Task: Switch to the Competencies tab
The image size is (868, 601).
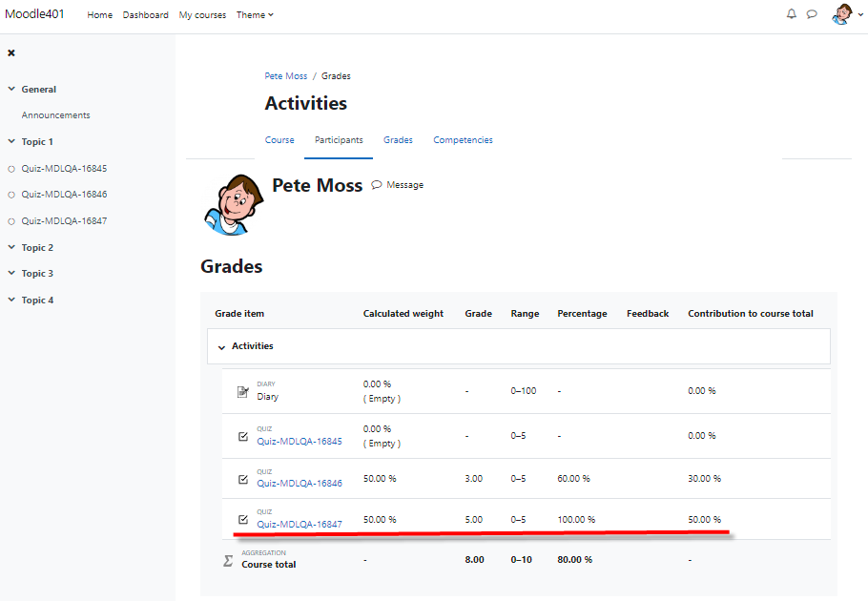Action: (463, 140)
